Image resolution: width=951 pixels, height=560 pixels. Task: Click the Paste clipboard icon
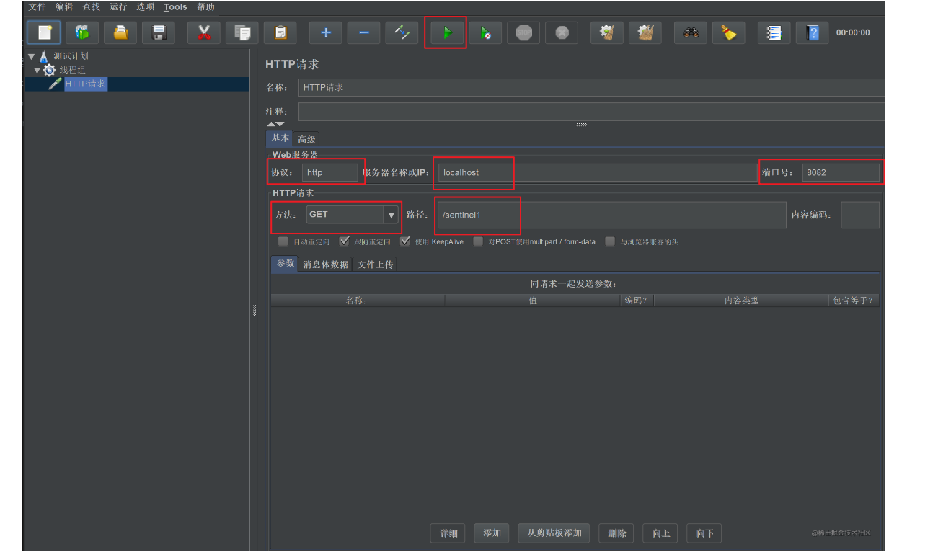280,32
